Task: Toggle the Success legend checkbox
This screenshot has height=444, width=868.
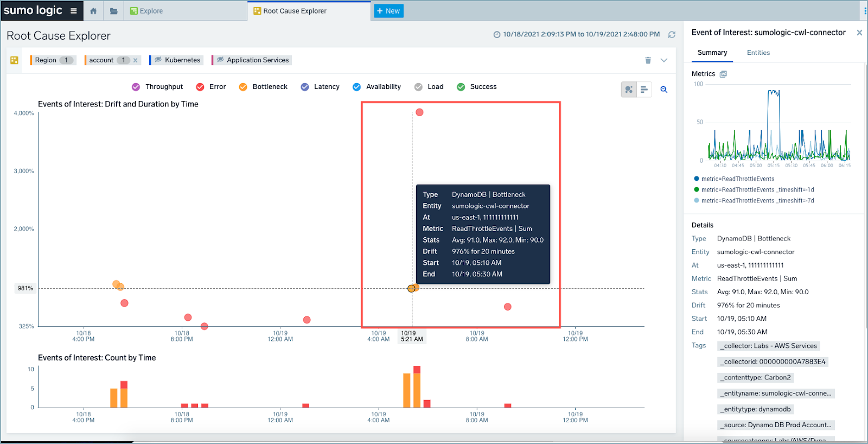Action: (x=461, y=87)
